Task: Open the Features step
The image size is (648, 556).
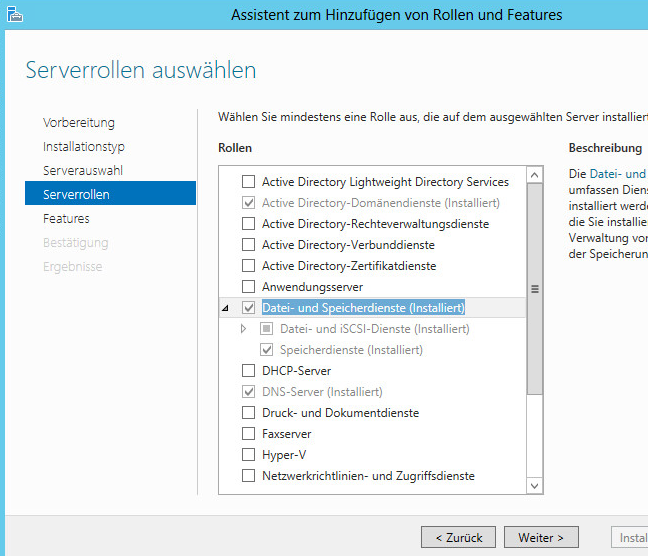Action: click(66, 218)
